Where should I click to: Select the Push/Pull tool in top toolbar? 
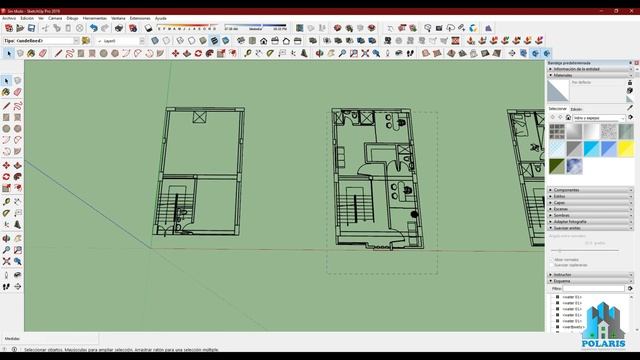[x=187, y=53]
